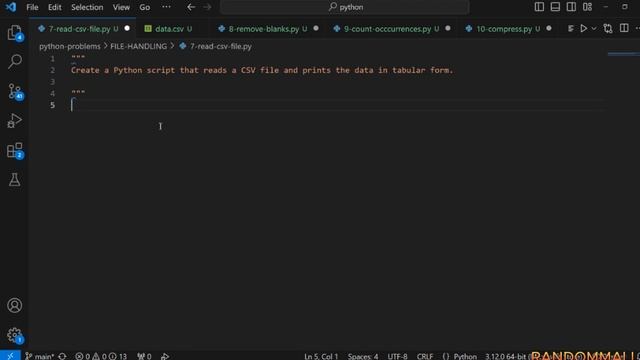
Task: Click the VS Code logo icon
Action: point(11,7)
